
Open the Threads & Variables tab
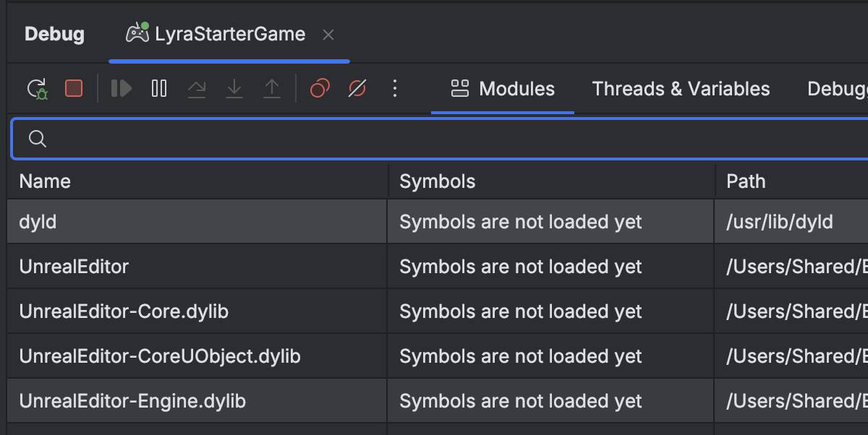coord(681,89)
